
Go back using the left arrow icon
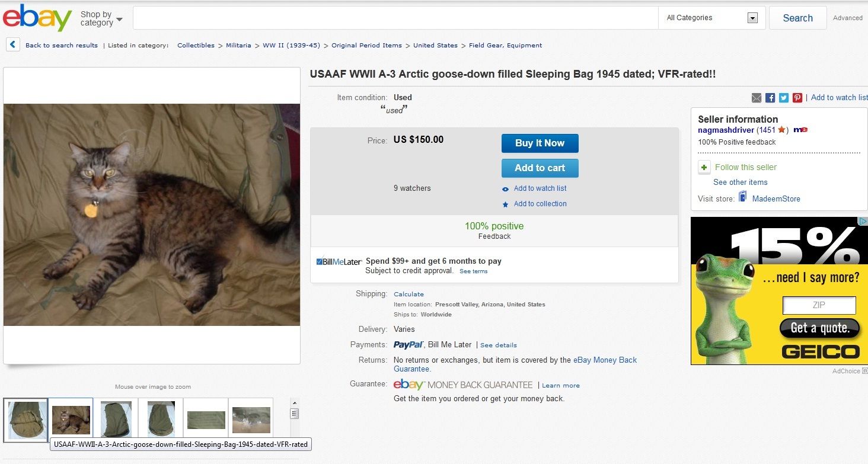coord(13,45)
